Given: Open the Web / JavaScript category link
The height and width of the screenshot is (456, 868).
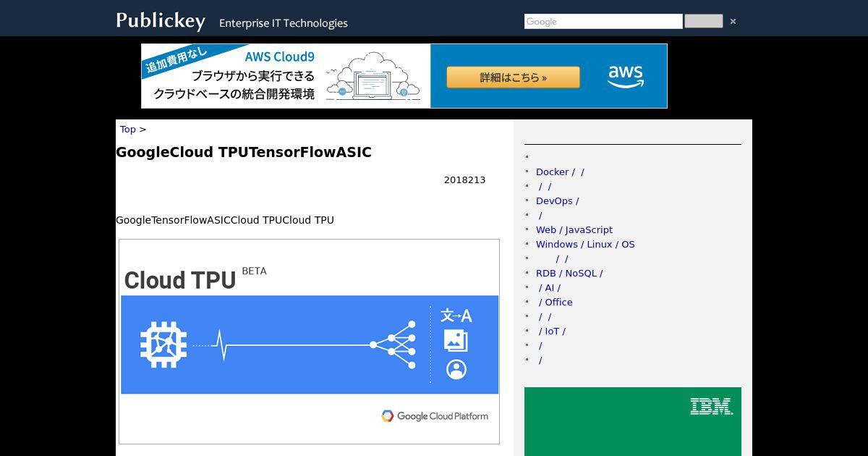Looking at the screenshot, I should tap(574, 229).
